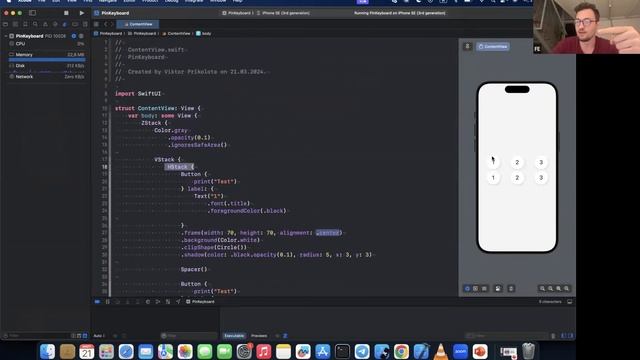Open the related items grid menu
The image size is (640, 360).
(96, 24)
